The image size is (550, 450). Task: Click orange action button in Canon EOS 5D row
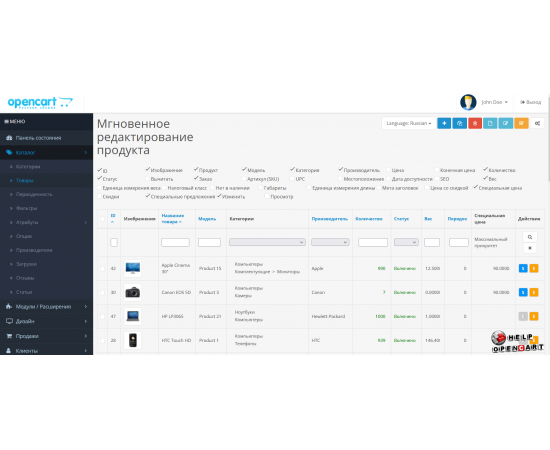[x=534, y=292]
